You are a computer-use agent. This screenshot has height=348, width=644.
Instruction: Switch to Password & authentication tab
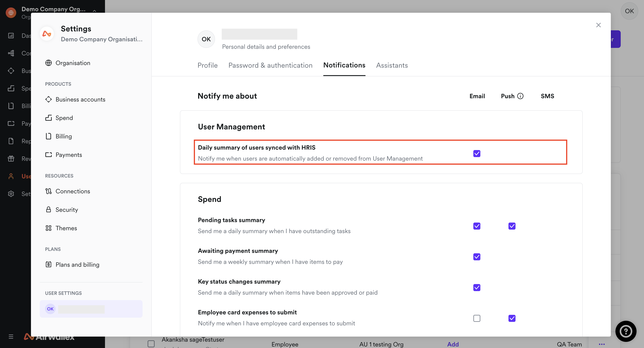coord(270,65)
